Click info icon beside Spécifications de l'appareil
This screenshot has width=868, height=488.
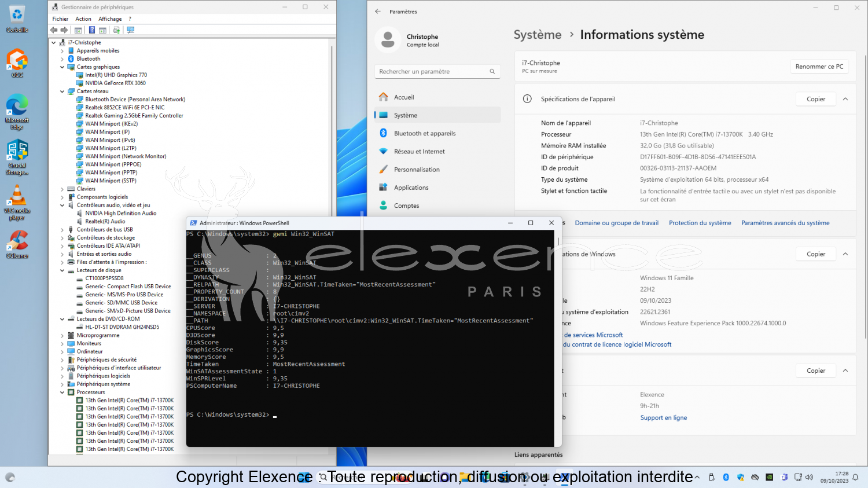click(527, 99)
